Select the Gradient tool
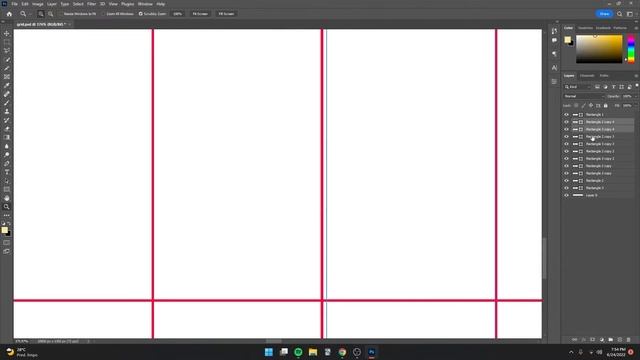 (7, 137)
